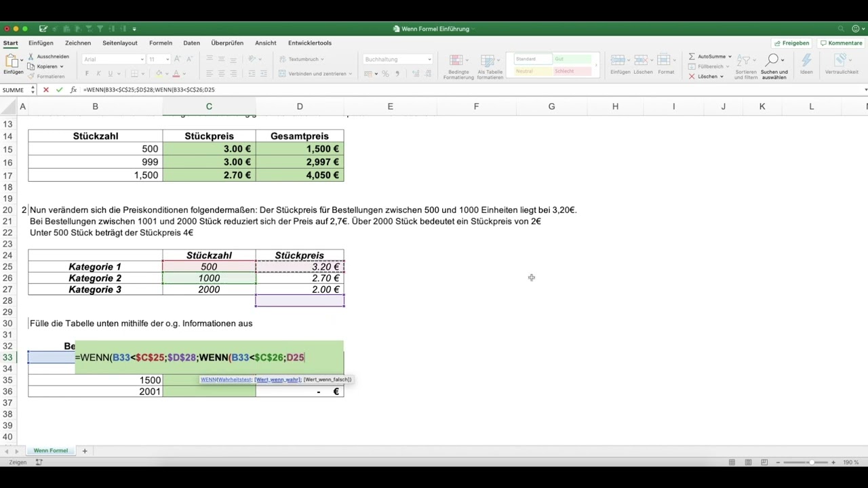Viewport: 868px width, 488px height.
Task: Open the Start ribbon tab
Action: point(10,43)
